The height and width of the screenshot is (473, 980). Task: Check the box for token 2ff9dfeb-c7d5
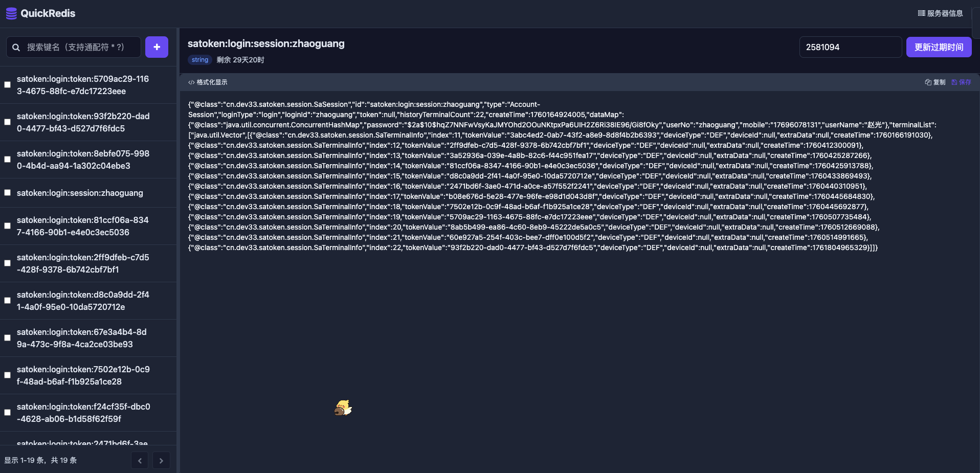[x=8, y=263]
